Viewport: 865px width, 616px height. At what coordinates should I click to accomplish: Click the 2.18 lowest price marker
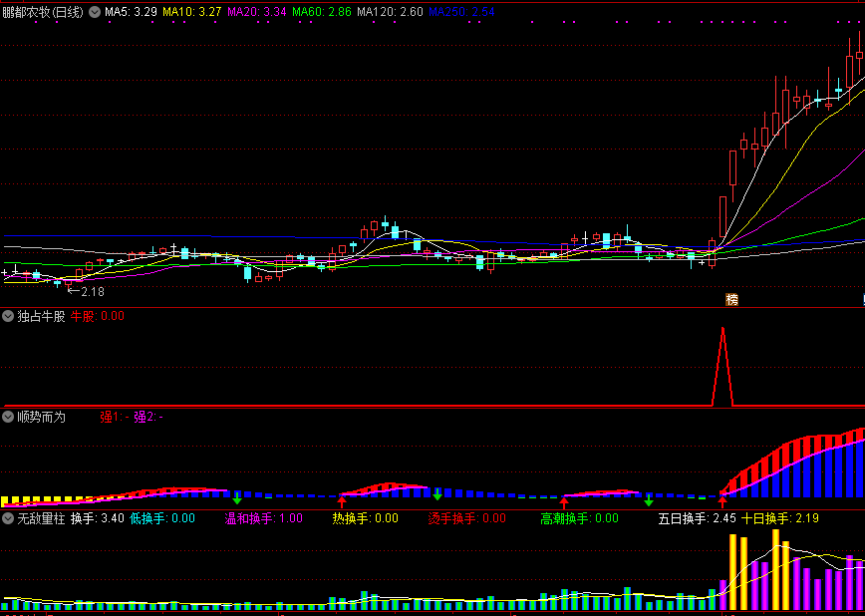click(x=86, y=291)
